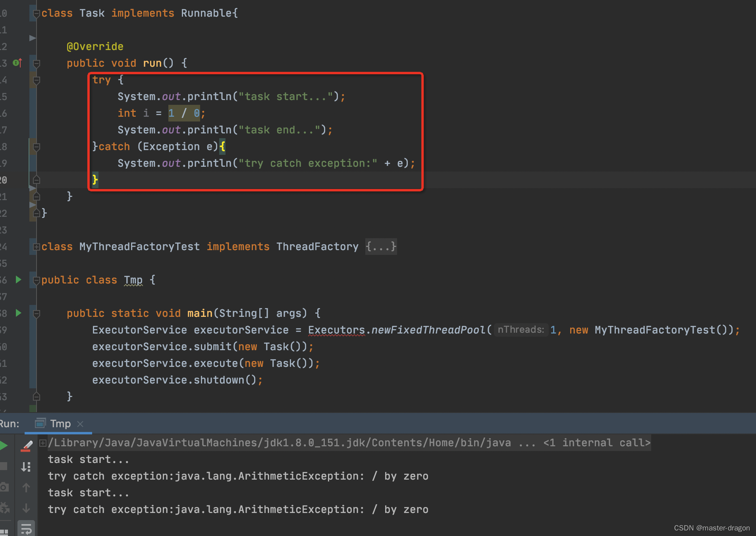Click the run gutter icon beside main method
The height and width of the screenshot is (536, 756).
click(x=18, y=313)
